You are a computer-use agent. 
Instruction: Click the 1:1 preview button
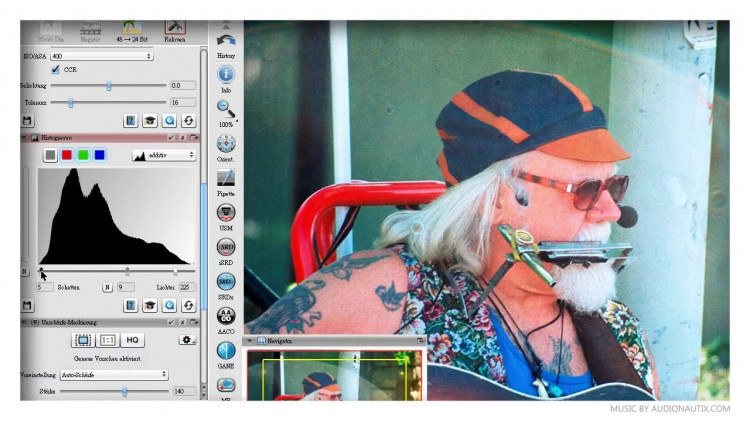pyautogui.click(x=108, y=340)
